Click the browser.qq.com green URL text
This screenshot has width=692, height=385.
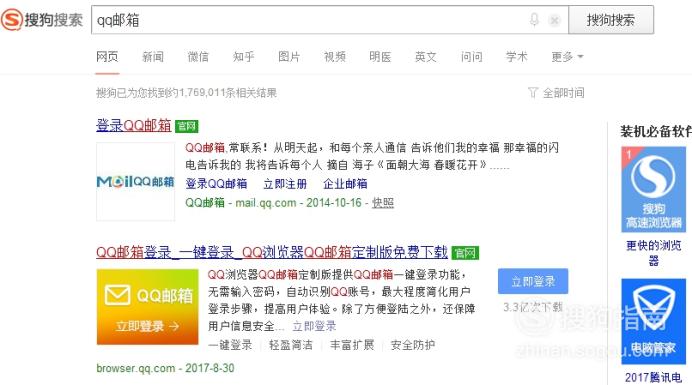[x=135, y=368]
